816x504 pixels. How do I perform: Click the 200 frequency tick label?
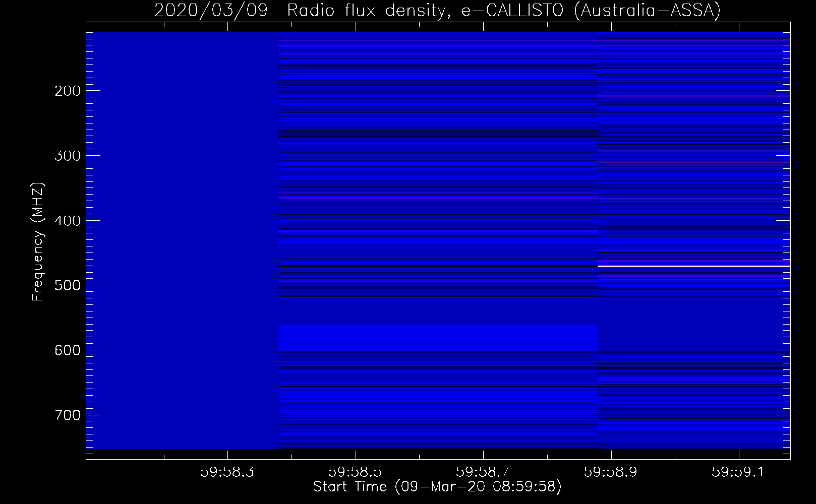pos(67,91)
